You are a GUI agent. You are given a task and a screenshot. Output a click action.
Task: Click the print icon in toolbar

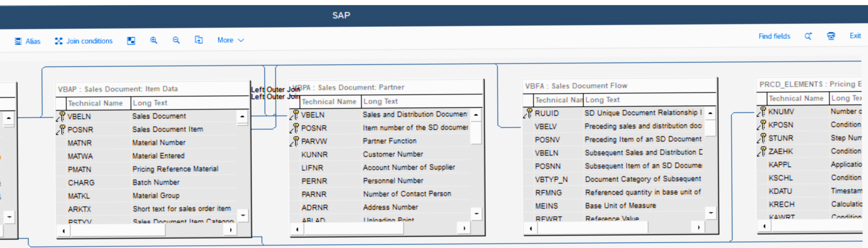(831, 36)
